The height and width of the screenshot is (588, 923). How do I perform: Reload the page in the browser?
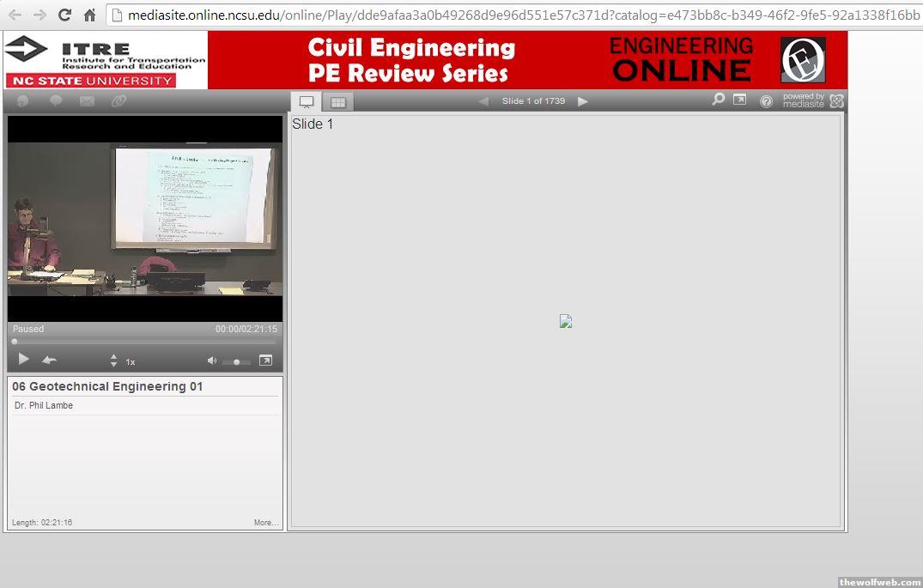(x=64, y=15)
